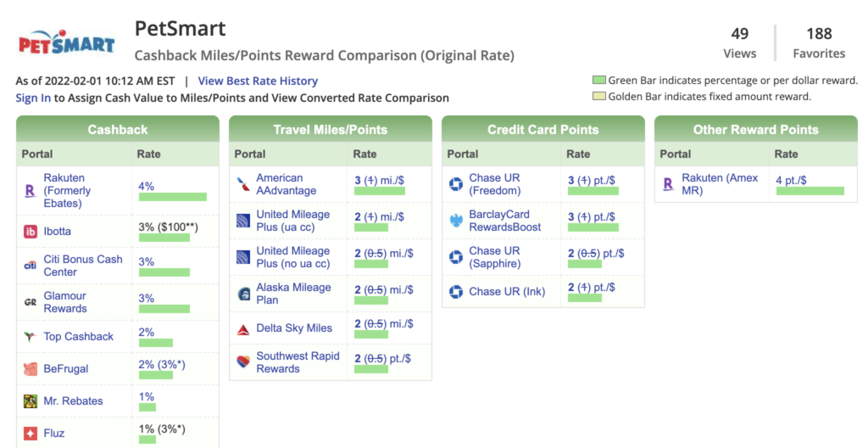Click the BarclayCard RewardsBoost icon

(x=456, y=221)
